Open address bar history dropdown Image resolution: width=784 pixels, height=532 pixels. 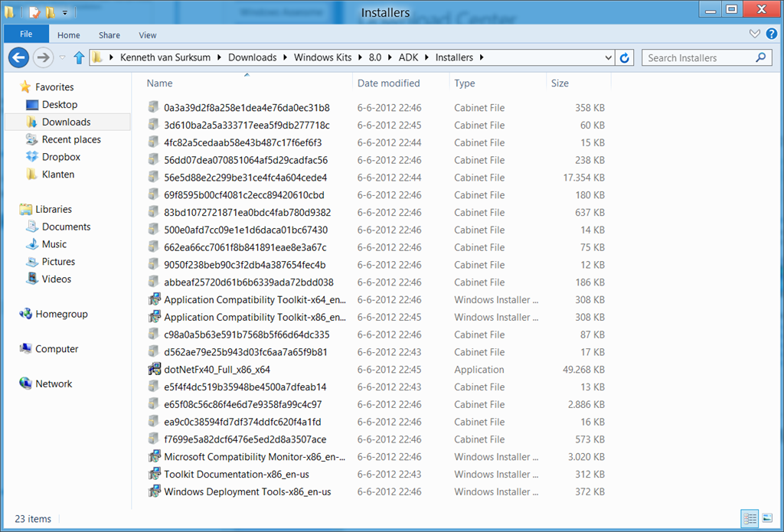[608, 58]
